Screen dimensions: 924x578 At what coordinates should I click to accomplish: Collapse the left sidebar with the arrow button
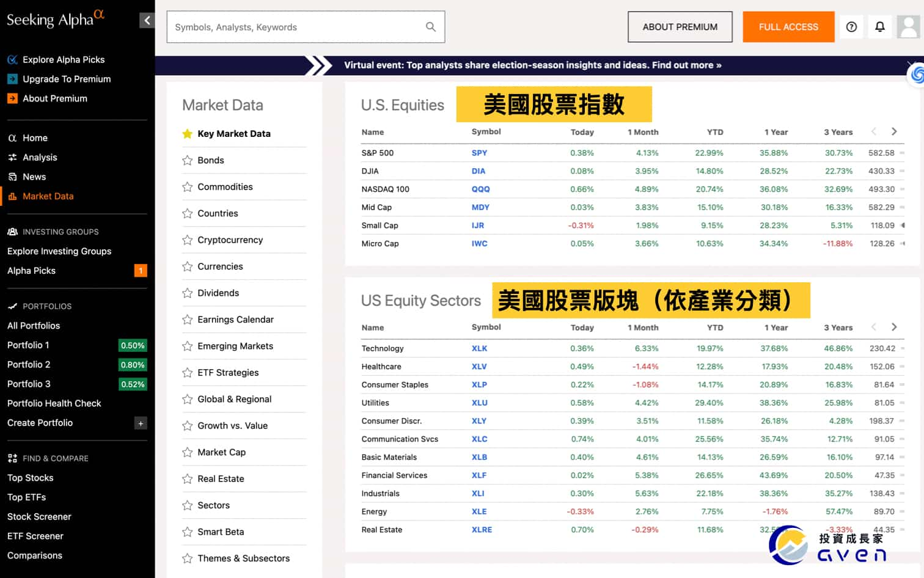tap(147, 20)
